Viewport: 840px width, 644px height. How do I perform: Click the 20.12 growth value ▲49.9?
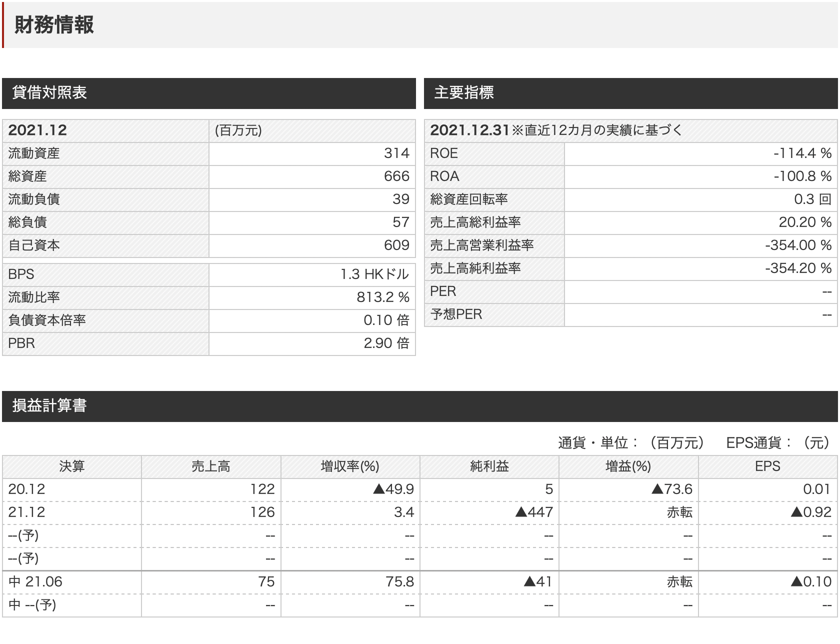click(393, 489)
